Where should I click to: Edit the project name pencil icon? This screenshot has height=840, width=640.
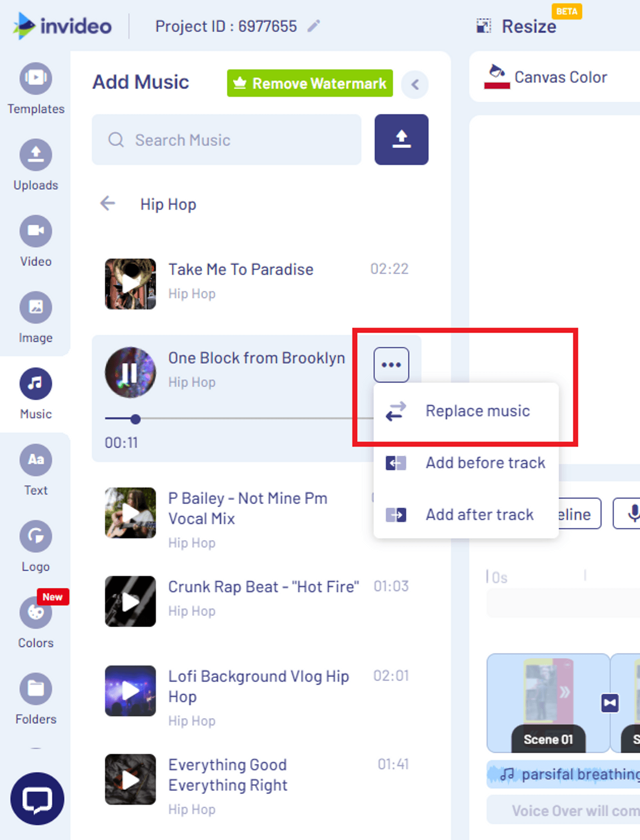(314, 26)
